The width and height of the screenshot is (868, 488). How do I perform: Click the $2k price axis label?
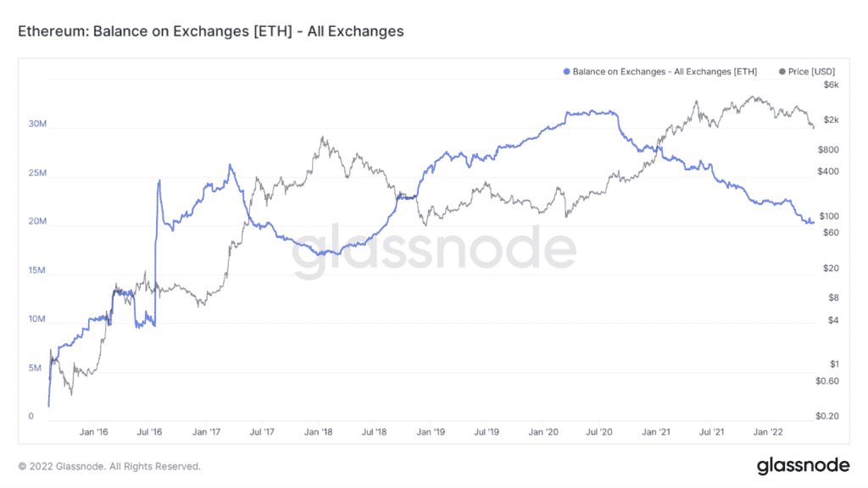831,119
